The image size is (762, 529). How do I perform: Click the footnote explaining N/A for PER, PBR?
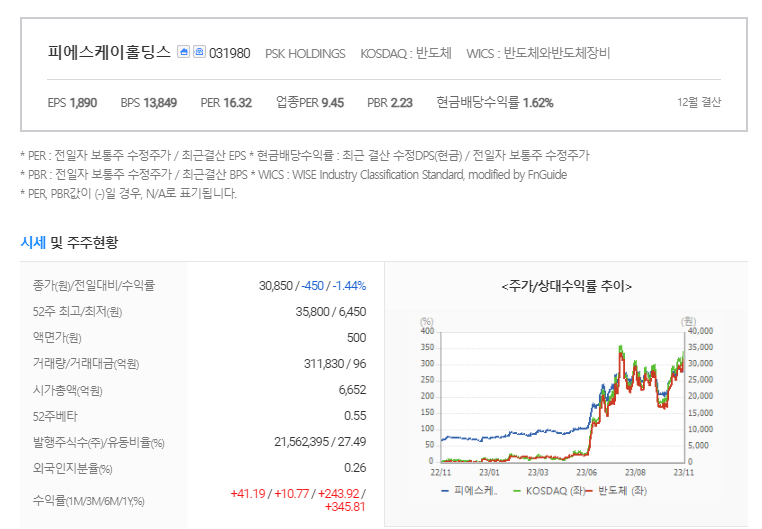128,193
